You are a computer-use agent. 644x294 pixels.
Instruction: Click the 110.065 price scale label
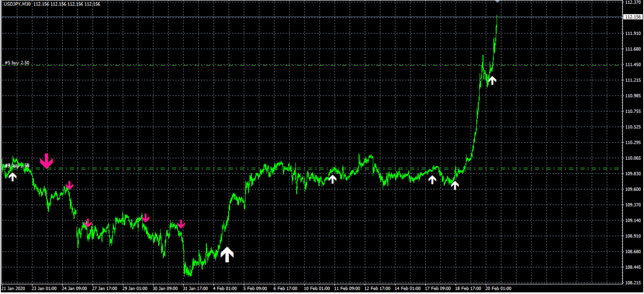tap(633, 158)
